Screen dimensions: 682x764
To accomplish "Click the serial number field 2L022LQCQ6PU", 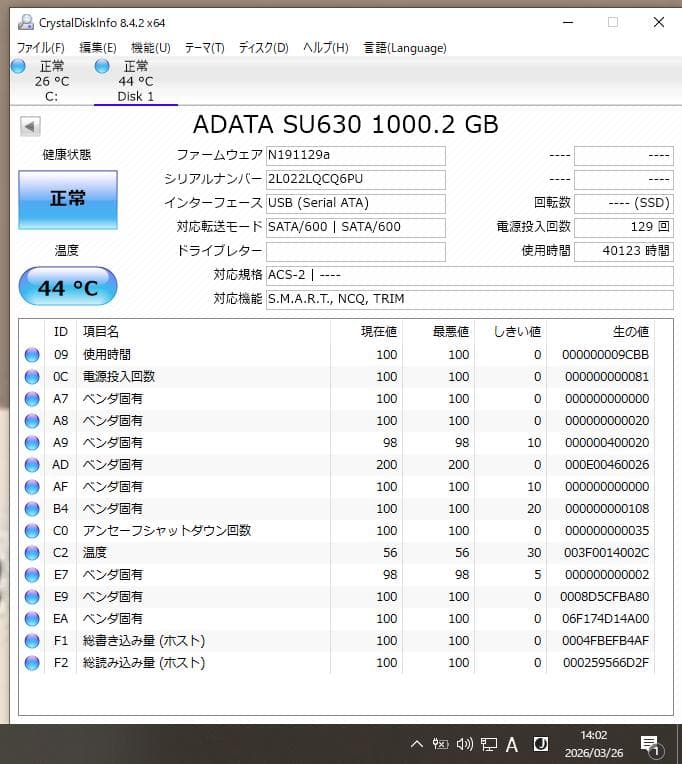I will (x=356, y=180).
